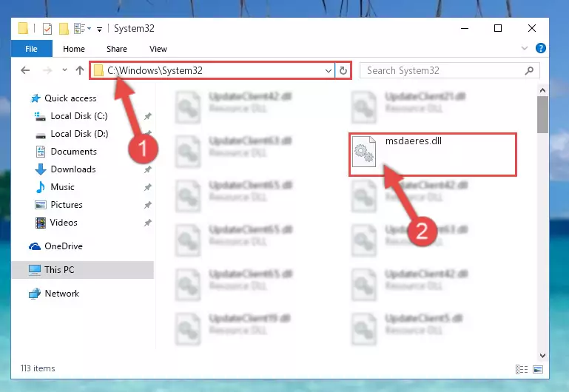Minimize the System32 window
This screenshot has height=392, width=569.
click(x=465, y=28)
